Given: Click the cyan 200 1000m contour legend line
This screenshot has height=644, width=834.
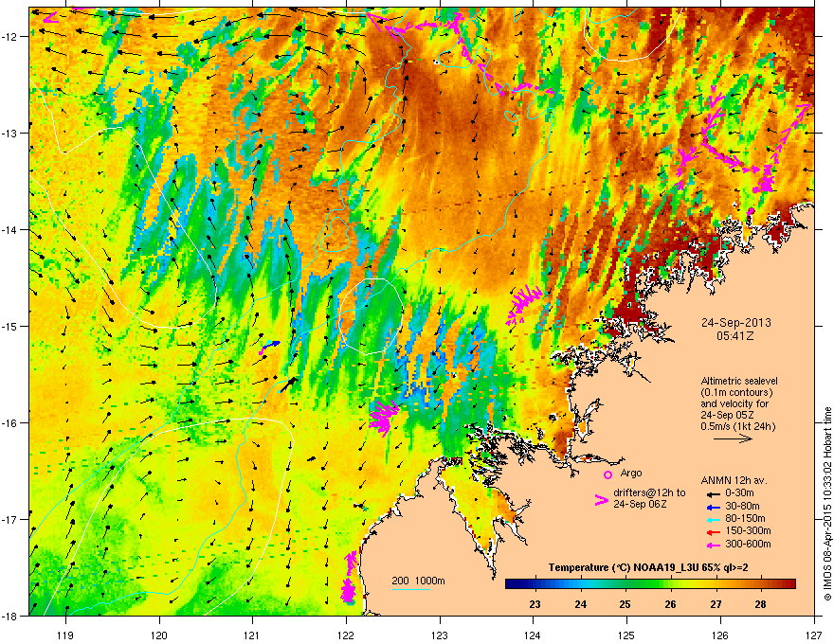Looking at the screenshot, I should tap(411, 589).
